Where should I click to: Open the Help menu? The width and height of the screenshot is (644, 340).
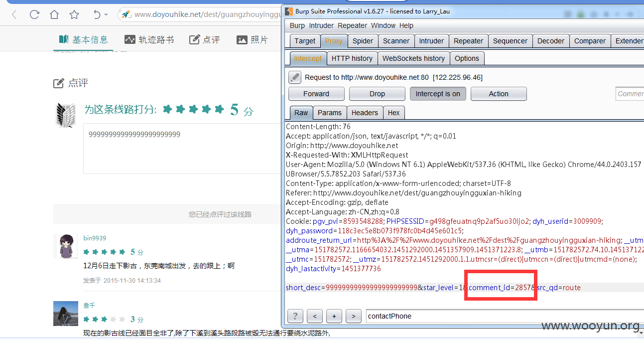pos(406,25)
